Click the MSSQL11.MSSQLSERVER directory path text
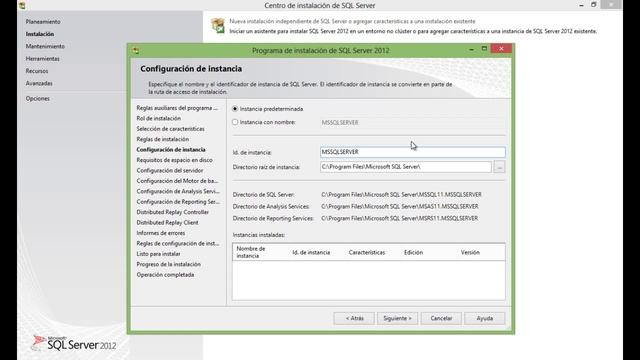Screen dimensions: 640x360 [401, 195]
